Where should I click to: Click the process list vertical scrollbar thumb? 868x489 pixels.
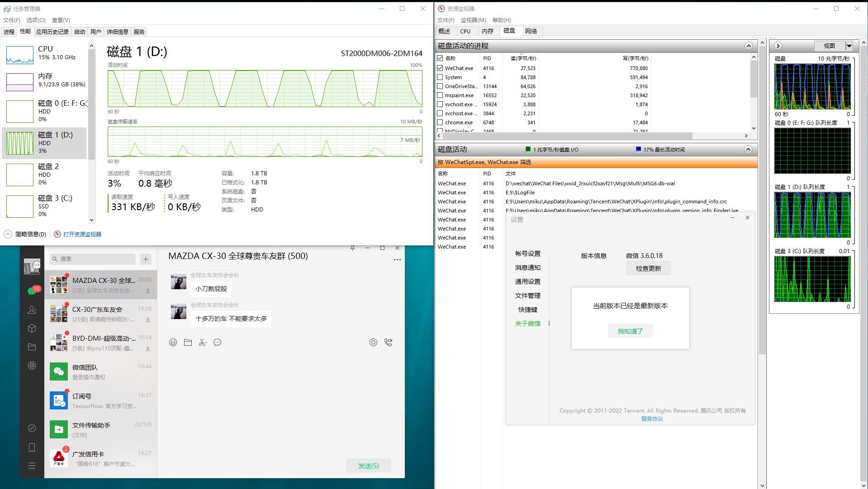click(754, 79)
